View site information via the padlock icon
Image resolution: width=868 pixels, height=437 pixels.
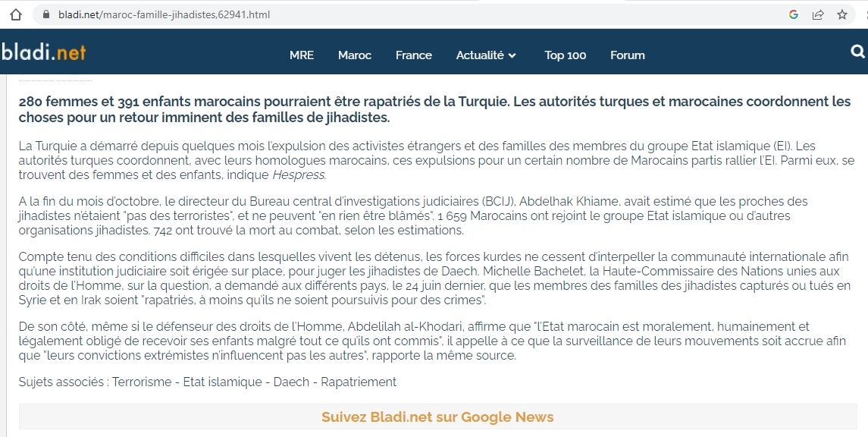pyautogui.click(x=47, y=14)
